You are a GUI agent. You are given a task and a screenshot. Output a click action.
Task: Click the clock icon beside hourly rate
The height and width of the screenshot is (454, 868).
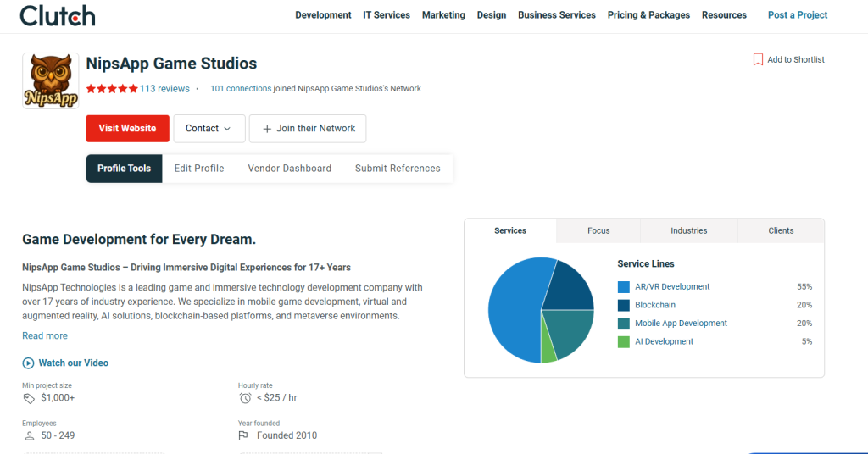245,398
